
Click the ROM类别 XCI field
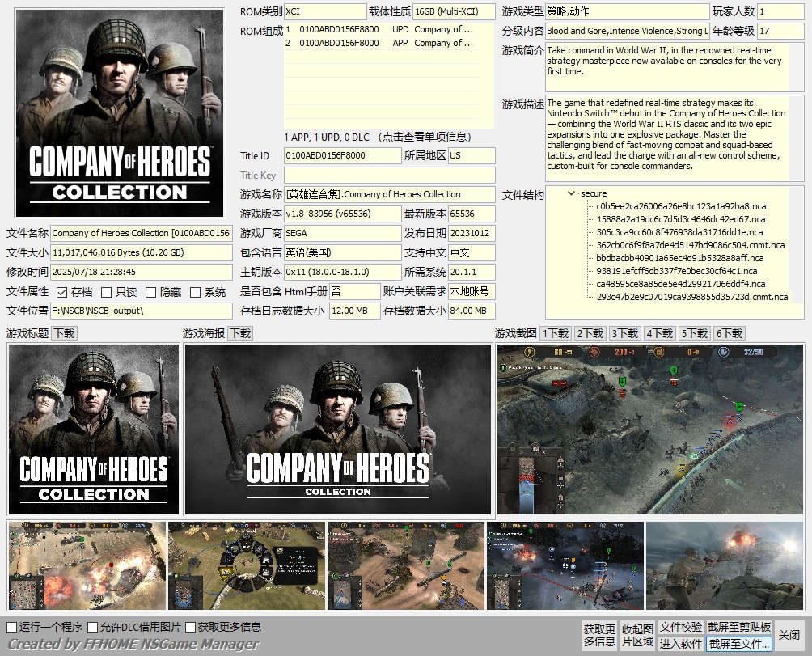(x=325, y=11)
